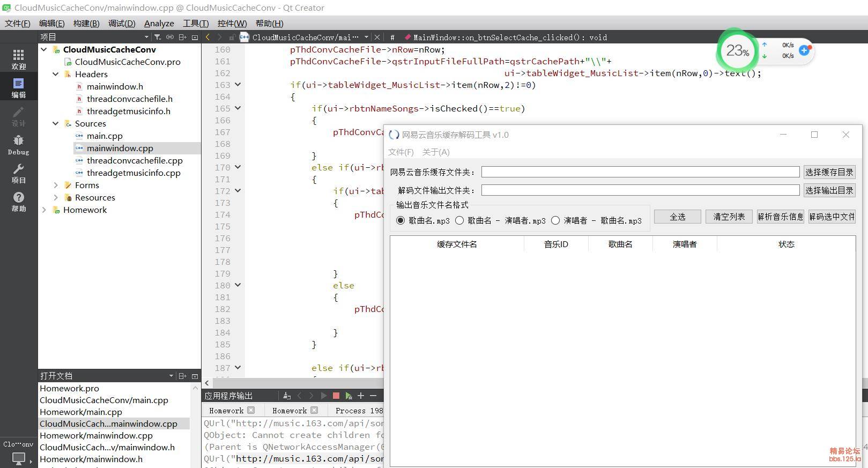Collapse the Headers folder
Viewport: 868px width, 468px height.
[56, 74]
